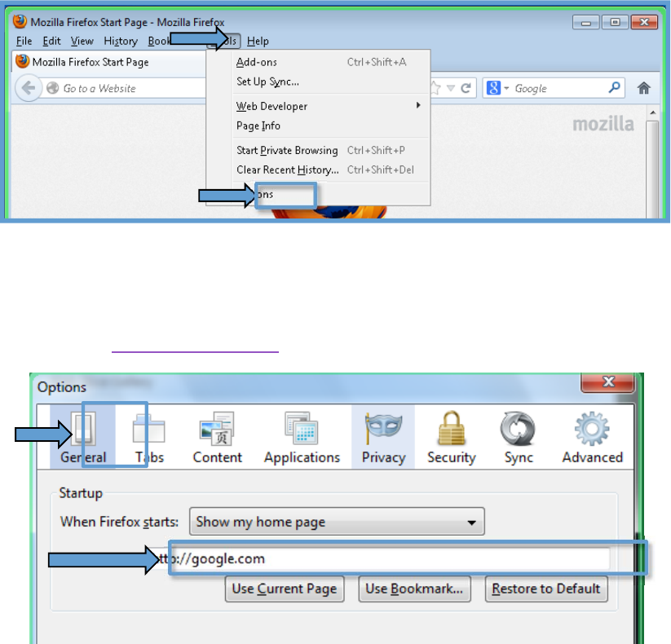Close the Options dialog
This screenshot has width=671, height=644.
coord(608,382)
